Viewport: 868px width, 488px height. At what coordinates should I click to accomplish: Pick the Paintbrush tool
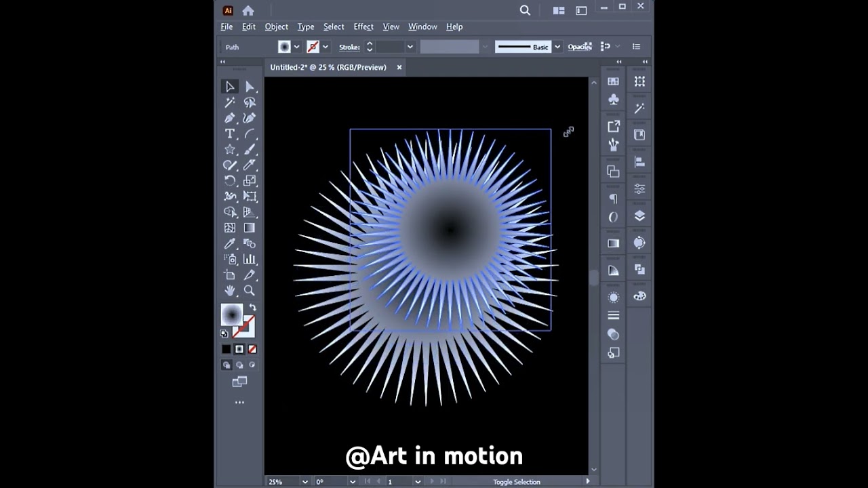tap(250, 149)
